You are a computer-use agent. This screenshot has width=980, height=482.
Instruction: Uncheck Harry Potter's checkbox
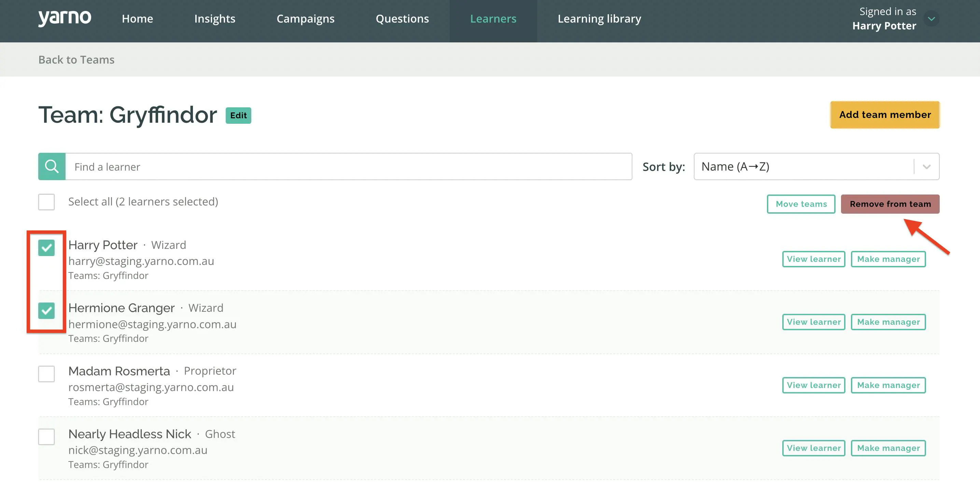point(46,248)
